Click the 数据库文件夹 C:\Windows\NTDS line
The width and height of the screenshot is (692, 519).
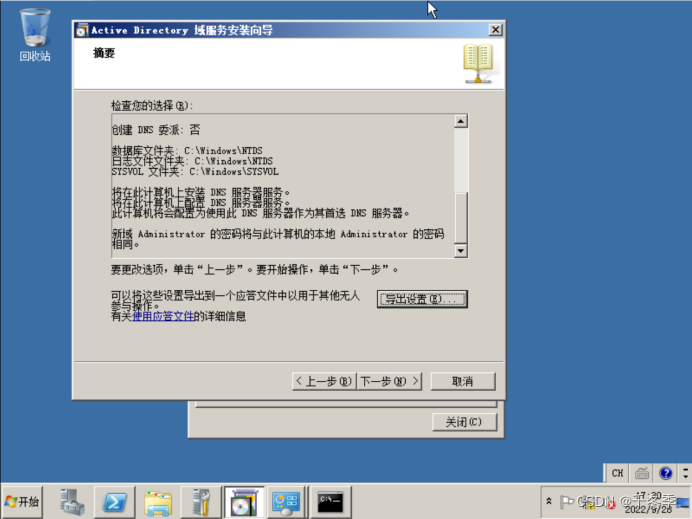187,150
